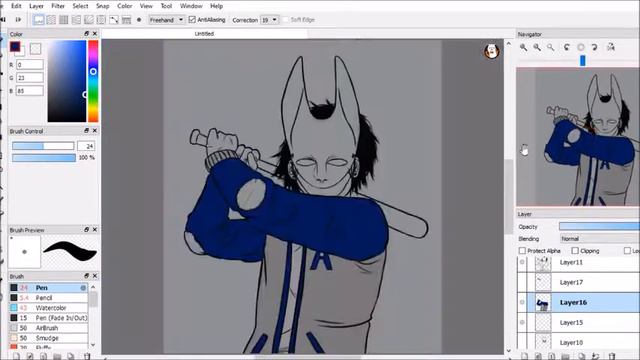Switch to the Untitled canvas tab
640x360 pixels.
tap(204, 33)
